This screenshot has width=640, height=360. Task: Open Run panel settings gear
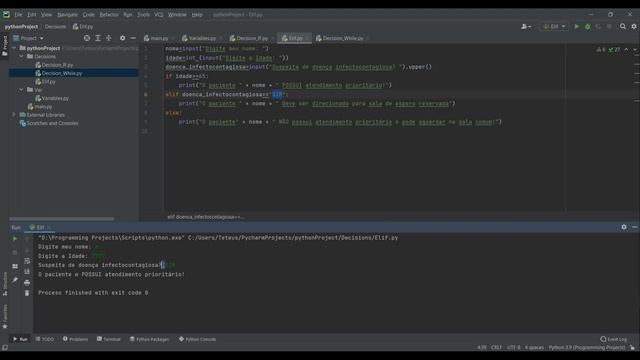pos(624,227)
